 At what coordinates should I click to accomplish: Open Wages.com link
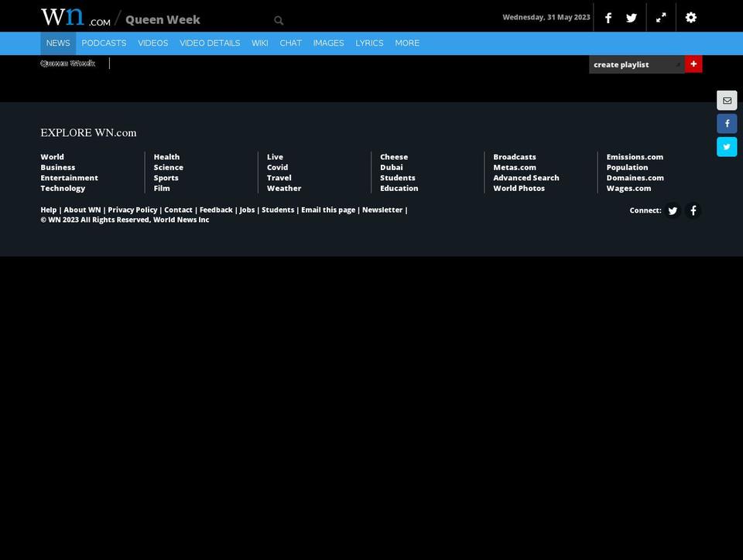pos(628,188)
